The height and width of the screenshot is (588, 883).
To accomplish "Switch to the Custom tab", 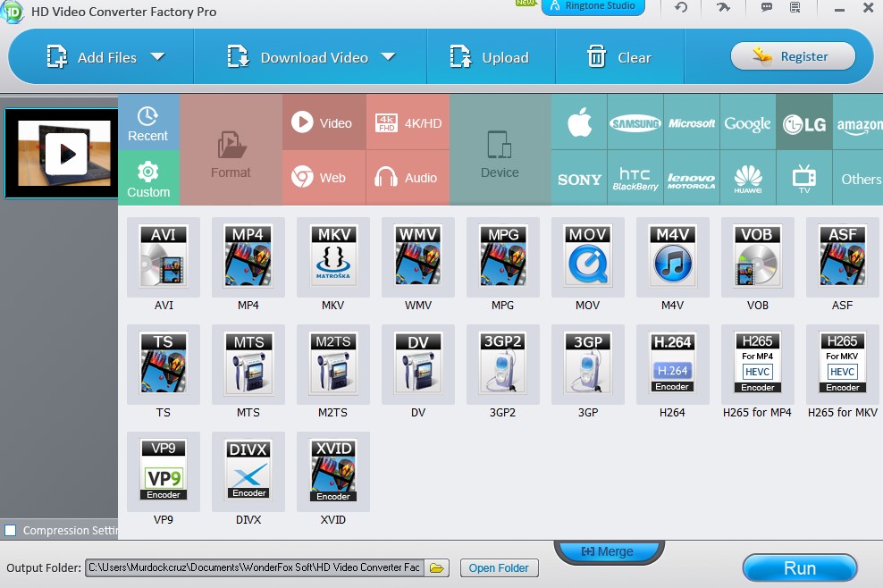I will coord(148,178).
